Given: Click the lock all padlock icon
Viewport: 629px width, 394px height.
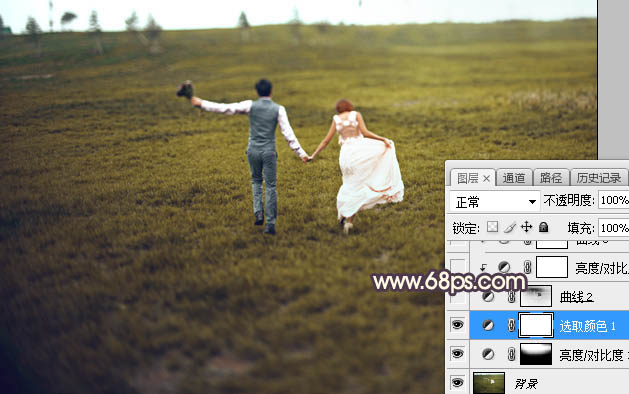Looking at the screenshot, I should pyautogui.click(x=544, y=227).
